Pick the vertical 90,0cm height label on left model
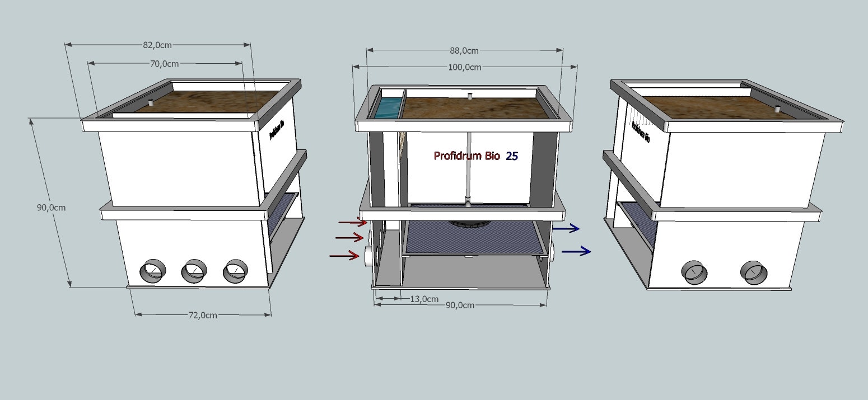The image size is (868, 400). (x=52, y=207)
